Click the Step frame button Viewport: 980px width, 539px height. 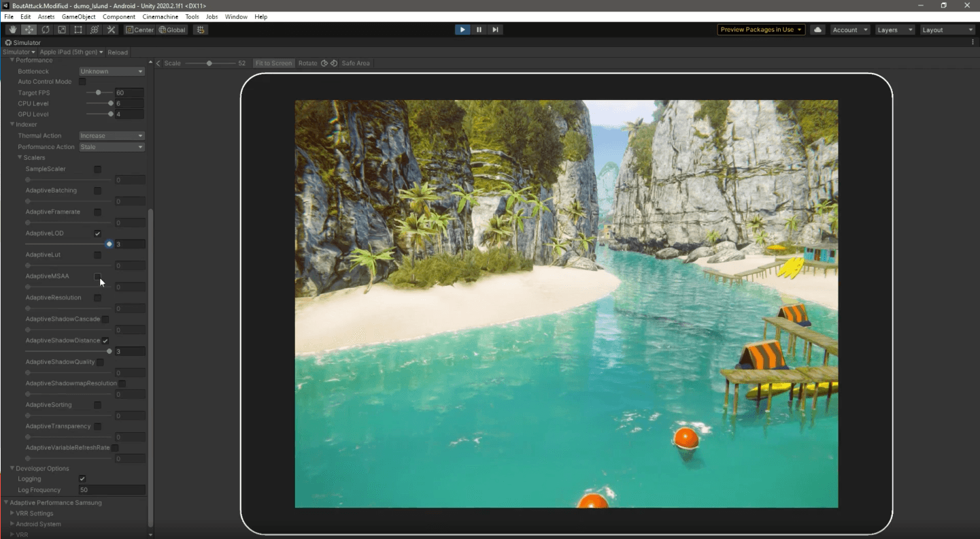(495, 29)
